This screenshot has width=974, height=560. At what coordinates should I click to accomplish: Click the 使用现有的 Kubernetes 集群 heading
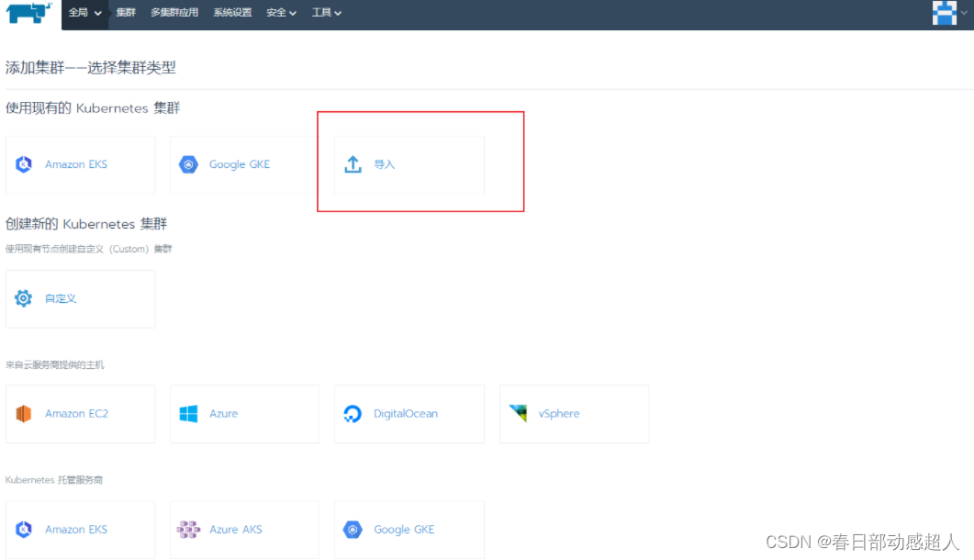click(93, 108)
